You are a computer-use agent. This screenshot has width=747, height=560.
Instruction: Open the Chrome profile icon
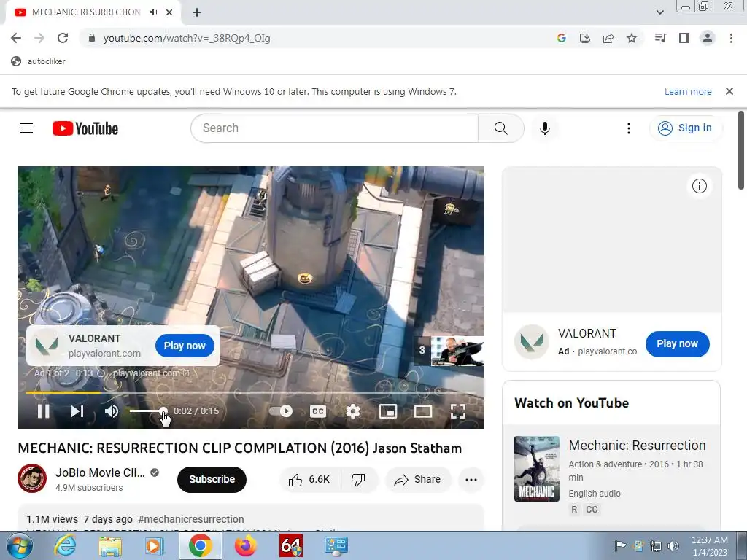708,38
